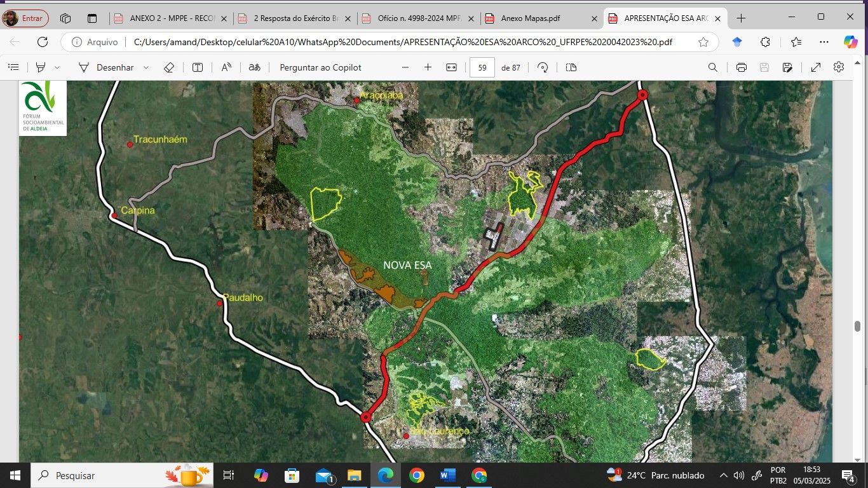This screenshot has height=488, width=868.
Task: Start Read Aloud for the PDF
Action: click(226, 67)
